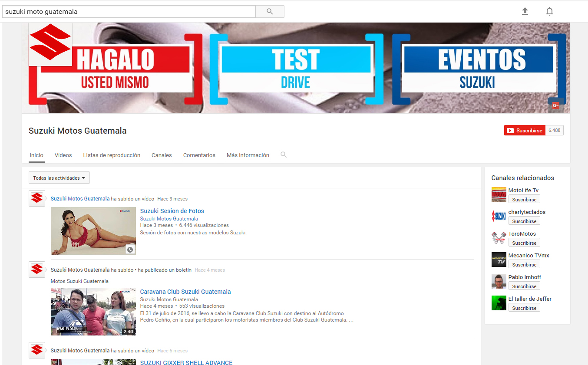The height and width of the screenshot is (365, 588).
Task: Click channel name under Caravana Club title
Action: [169, 299]
